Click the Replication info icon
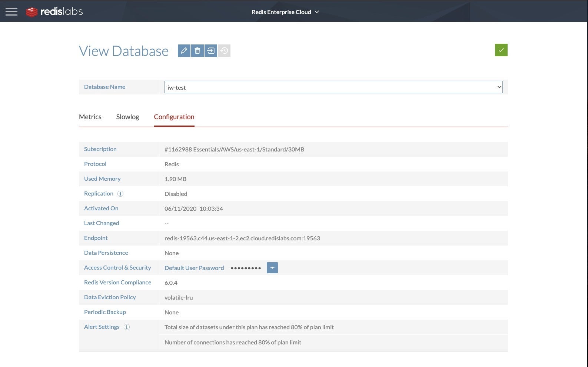Image resolution: width=588 pixels, height=367 pixels. click(120, 194)
